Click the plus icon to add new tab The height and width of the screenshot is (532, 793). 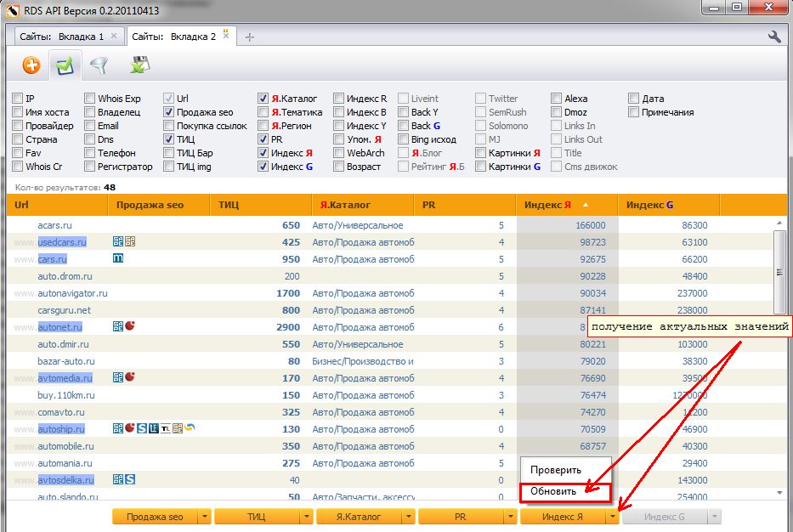click(250, 37)
